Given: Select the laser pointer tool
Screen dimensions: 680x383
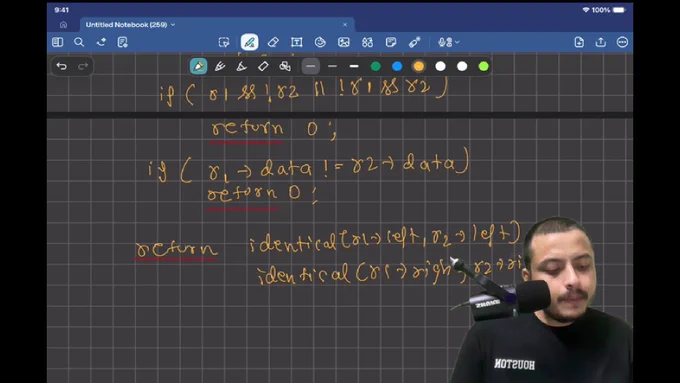Looking at the screenshot, I should [x=414, y=42].
